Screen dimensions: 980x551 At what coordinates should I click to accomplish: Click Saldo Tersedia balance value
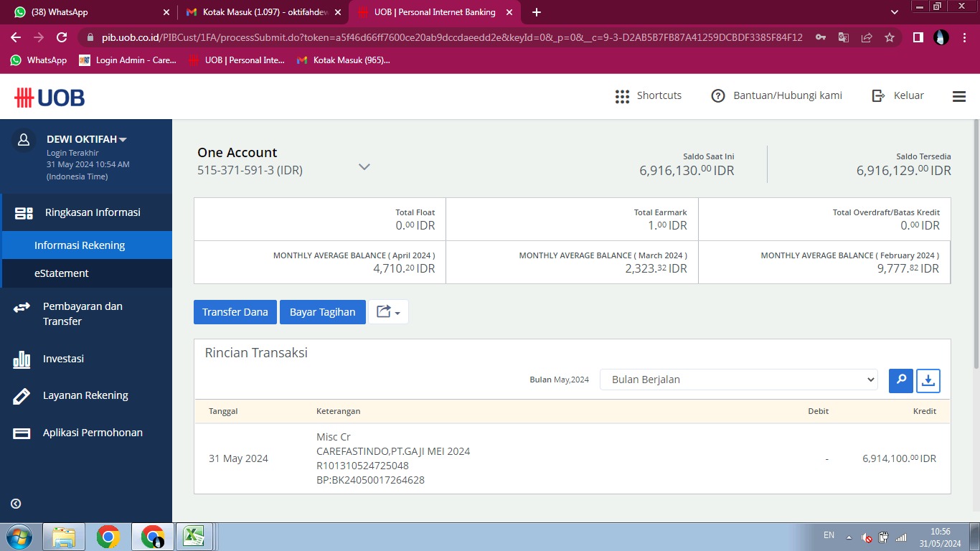[x=904, y=171]
